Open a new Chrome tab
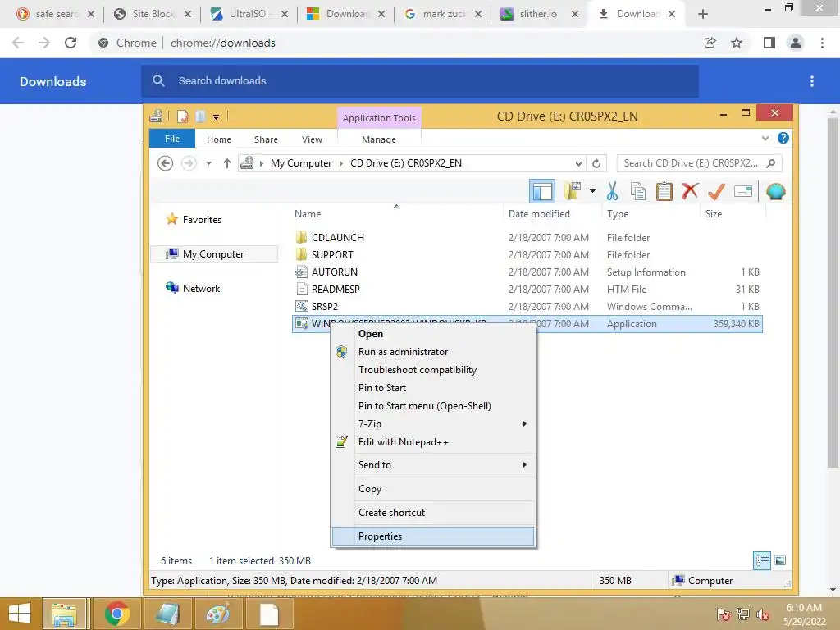 (703, 15)
